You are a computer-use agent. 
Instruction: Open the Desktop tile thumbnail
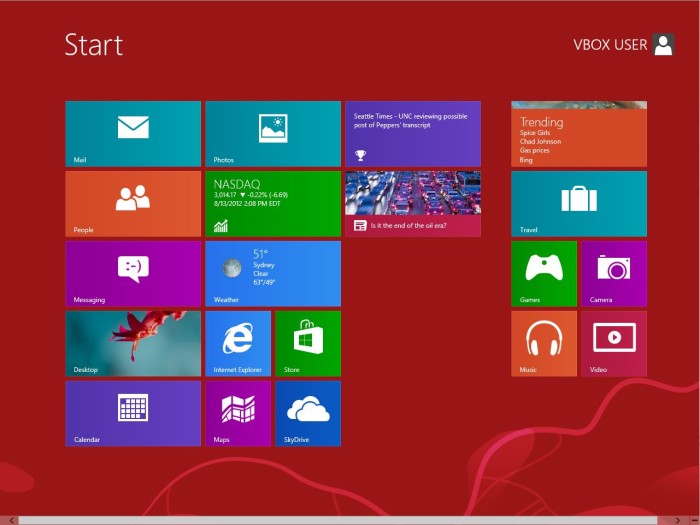(x=133, y=344)
